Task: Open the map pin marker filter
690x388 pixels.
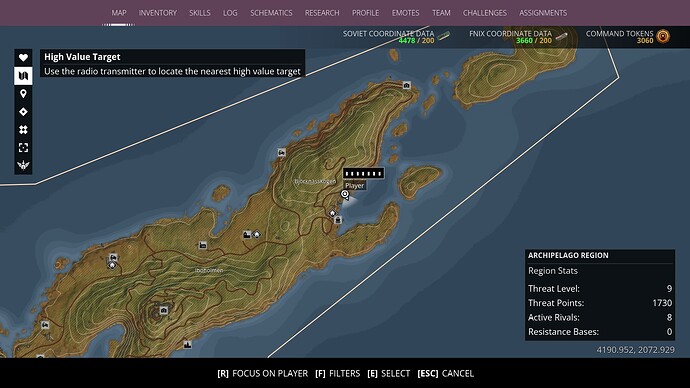Action: pyautogui.click(x=23, y=93)
